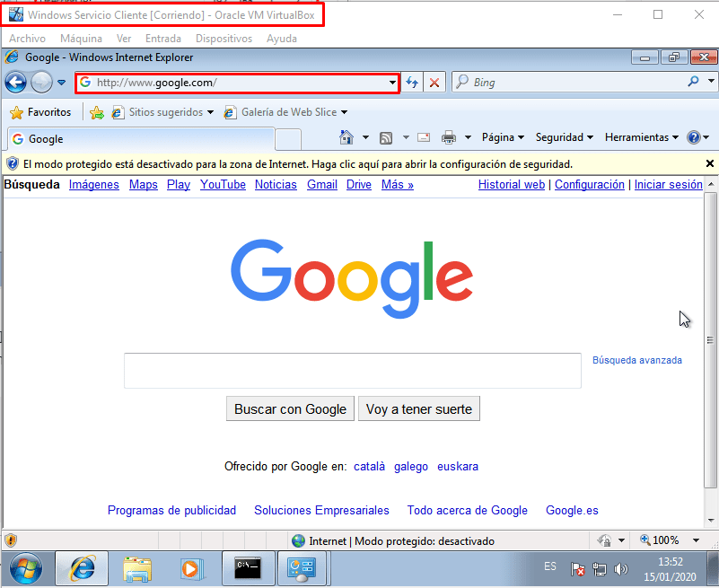Expand the address bar URL dropdown

[x=392, y=83]
